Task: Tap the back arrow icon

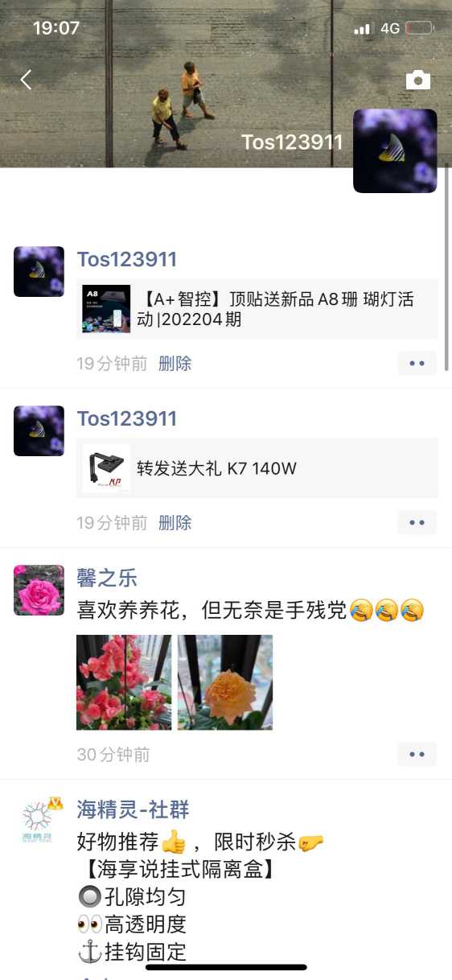Action: click(26, 80)
